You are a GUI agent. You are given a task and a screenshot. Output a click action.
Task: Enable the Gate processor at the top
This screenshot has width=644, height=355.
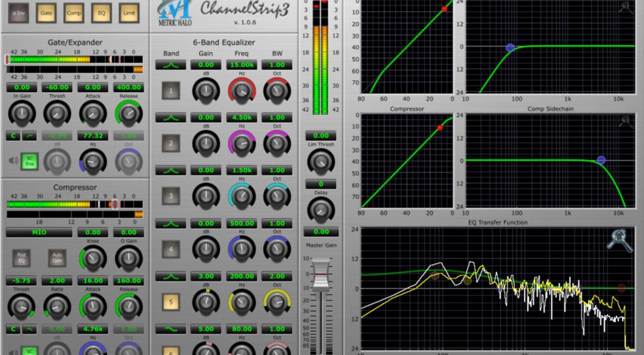coord(46,13)
